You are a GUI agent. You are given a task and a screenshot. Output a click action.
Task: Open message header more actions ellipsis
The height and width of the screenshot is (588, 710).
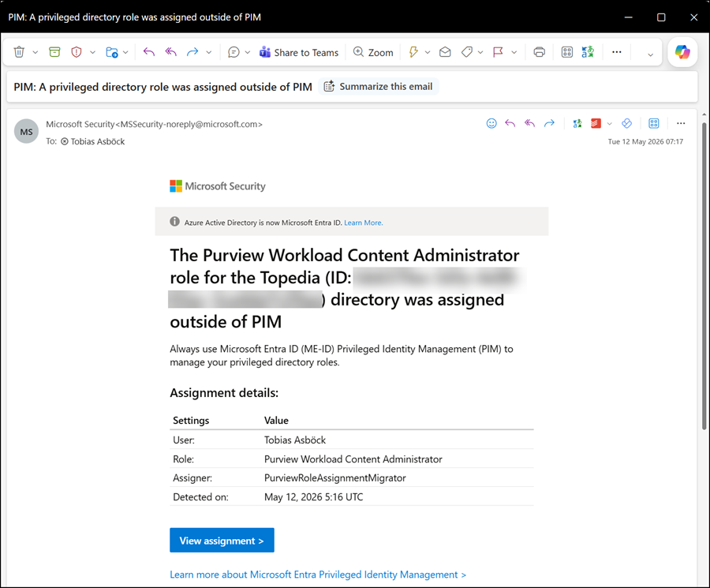[681, 123]
